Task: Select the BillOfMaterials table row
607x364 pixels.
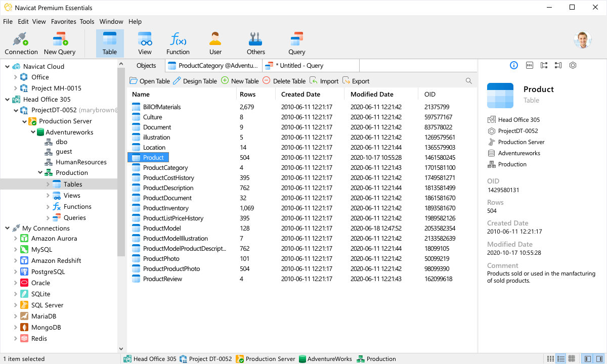Action: click(x=301, y=107)
